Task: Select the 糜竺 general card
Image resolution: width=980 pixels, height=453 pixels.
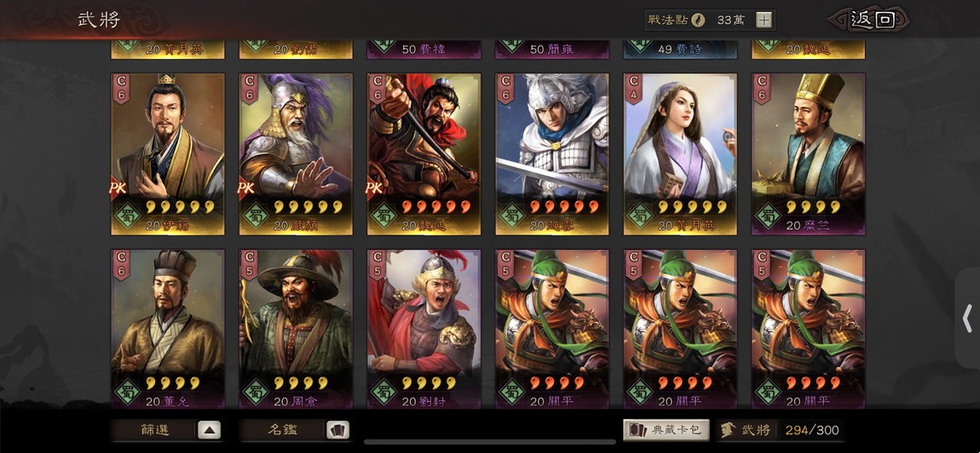Action: 808,154
